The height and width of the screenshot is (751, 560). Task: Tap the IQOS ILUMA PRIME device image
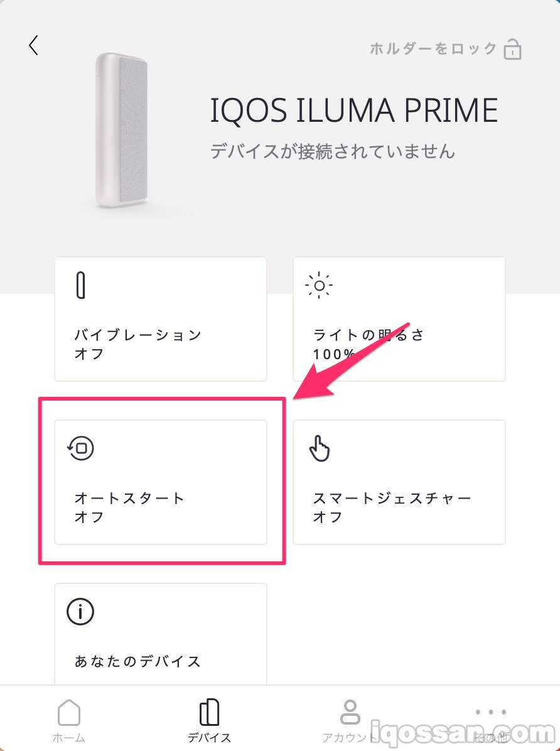tap(122, 131)
